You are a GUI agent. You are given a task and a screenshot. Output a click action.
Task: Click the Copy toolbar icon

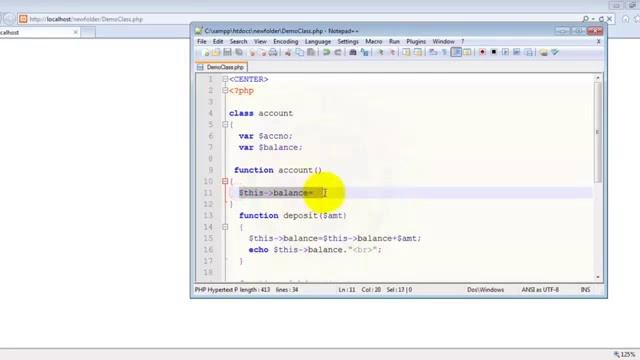pyautogui.click(x=300, y=52)
